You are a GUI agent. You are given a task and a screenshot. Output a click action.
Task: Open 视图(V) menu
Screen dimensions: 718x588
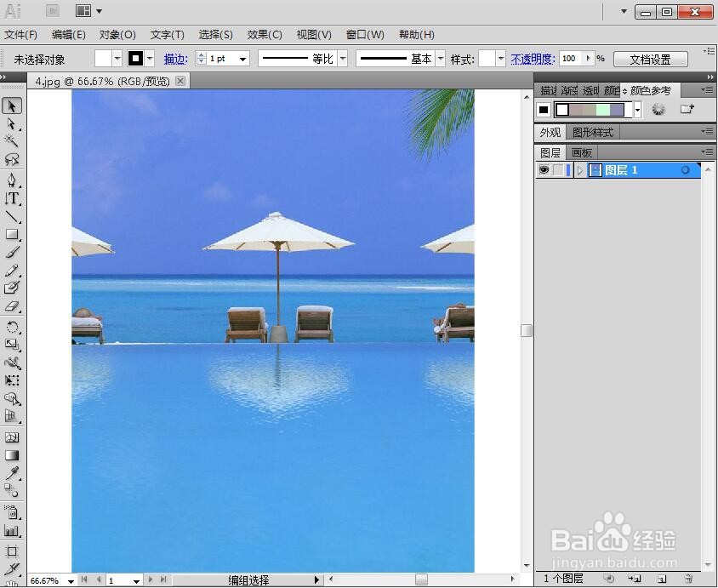pyautogui.click(x=314, y=35)
